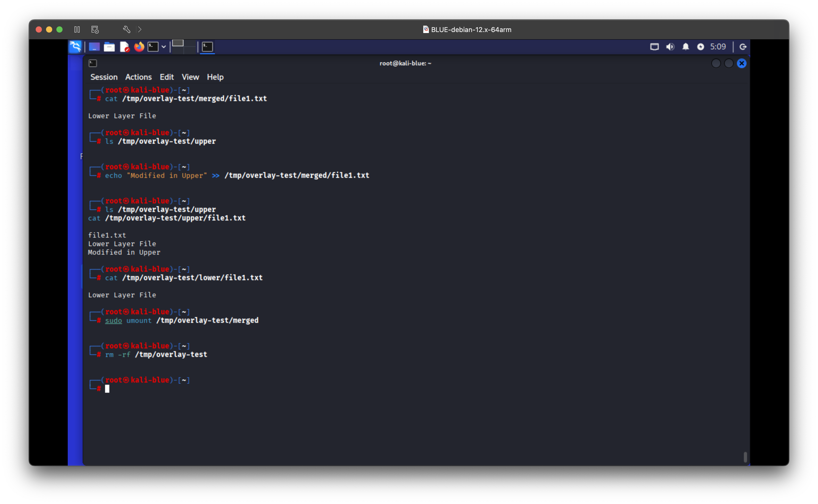The width and height of the screenshot is (818, 504).
Task: Open the file manager from panel
Action: (109, 47)
